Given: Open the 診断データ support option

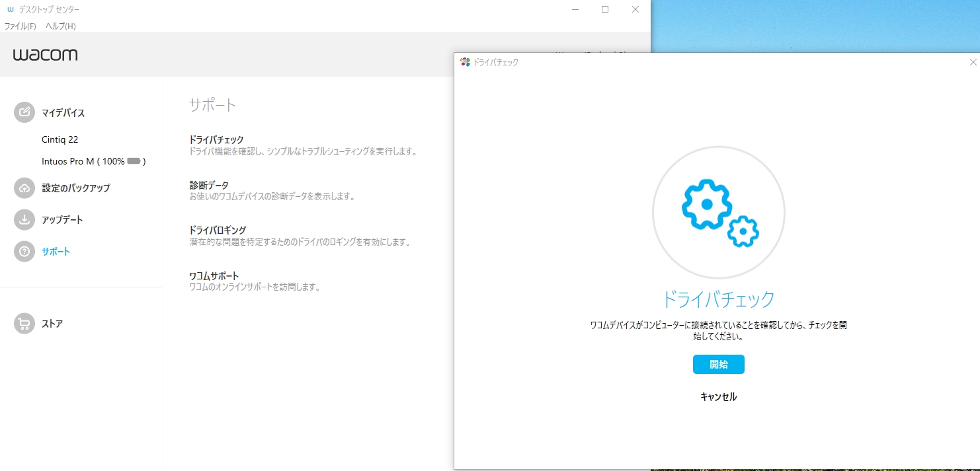Looking at the screenshot, I should tap(209, 185).
